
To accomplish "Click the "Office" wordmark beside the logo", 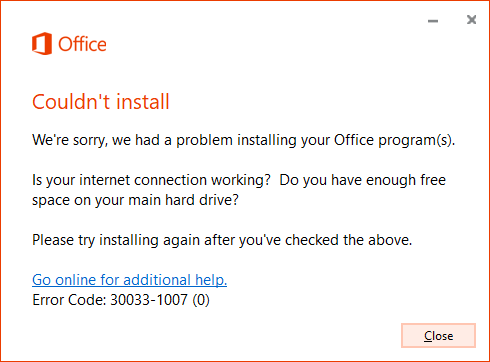I will pyautogui.click(x=82, y=44).
